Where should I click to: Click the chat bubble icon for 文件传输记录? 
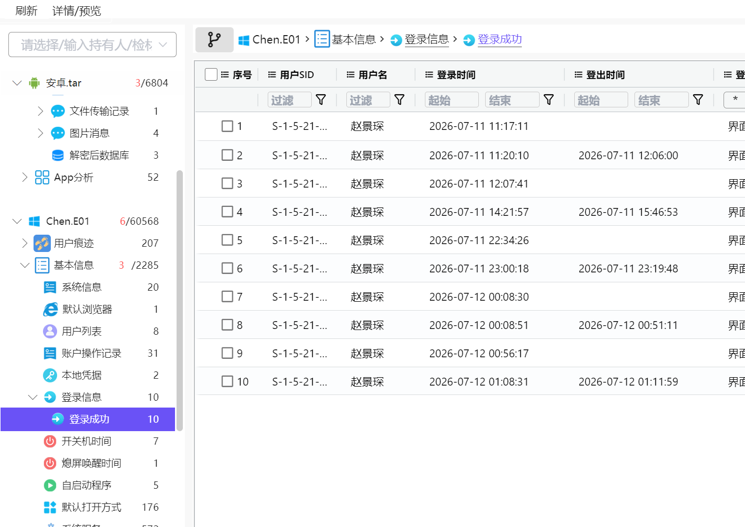[x=57, y=111]
